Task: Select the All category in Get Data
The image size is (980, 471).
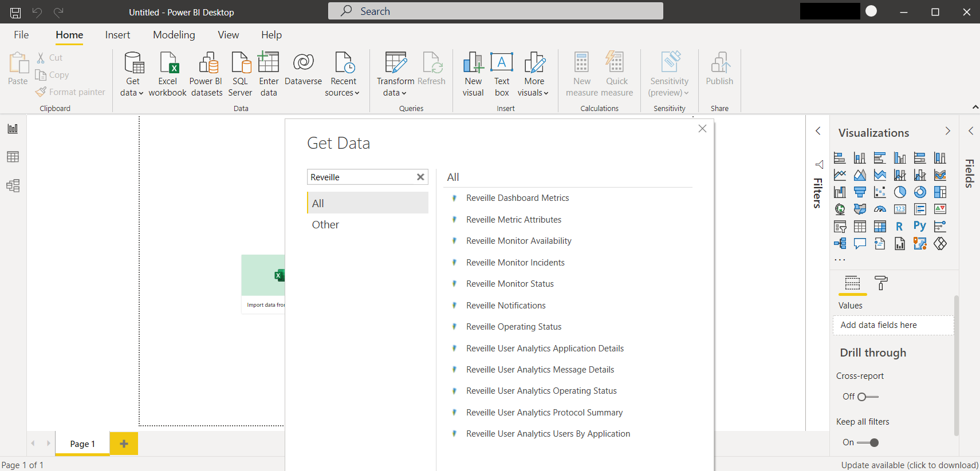Action: (368, 203)
